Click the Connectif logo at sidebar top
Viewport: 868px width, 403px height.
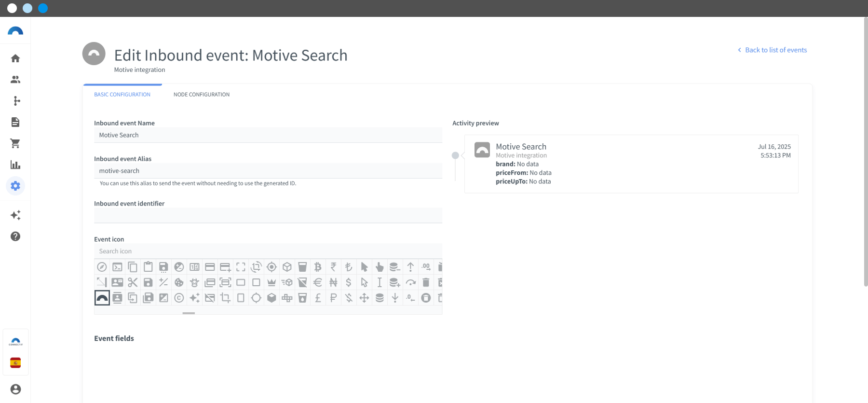pyautogui.click(x=15, y=31)
